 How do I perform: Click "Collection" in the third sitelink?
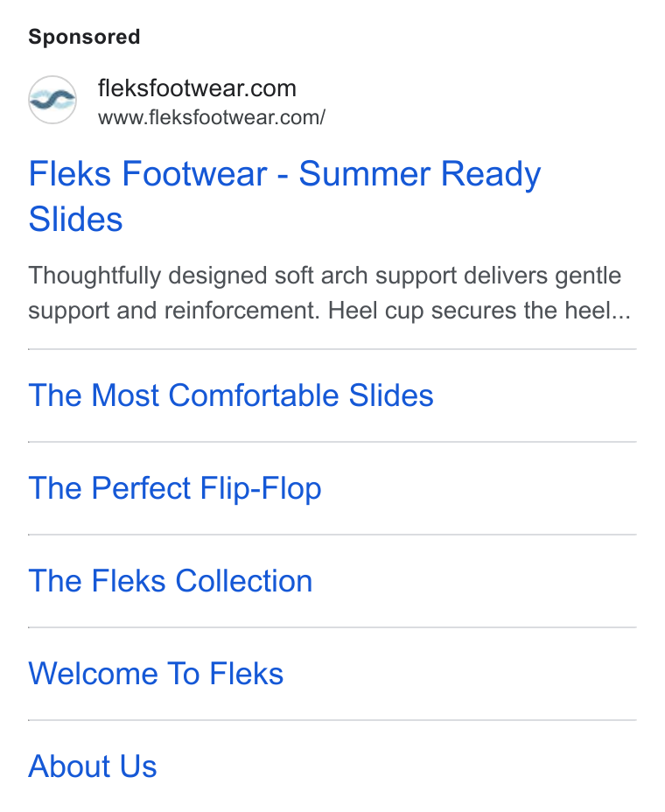pos(244,581)
